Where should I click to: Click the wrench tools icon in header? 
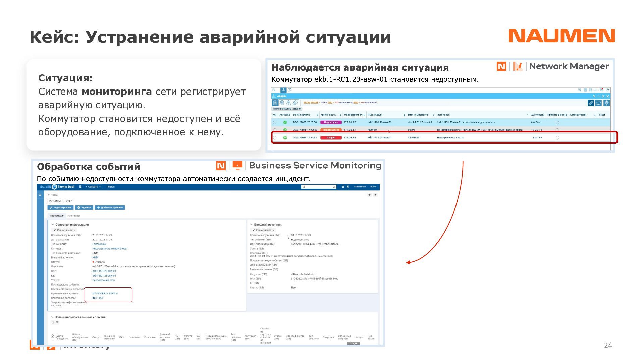coord(348,187)
